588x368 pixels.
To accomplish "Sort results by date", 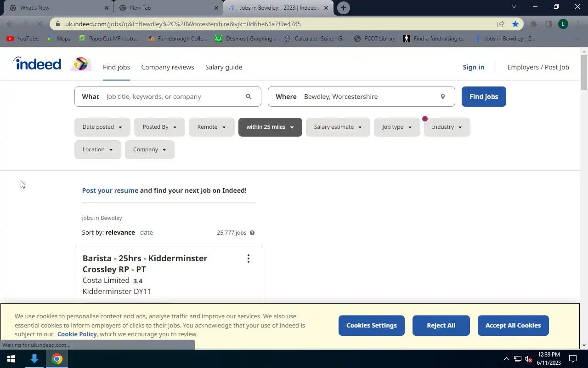I will 147,232.
